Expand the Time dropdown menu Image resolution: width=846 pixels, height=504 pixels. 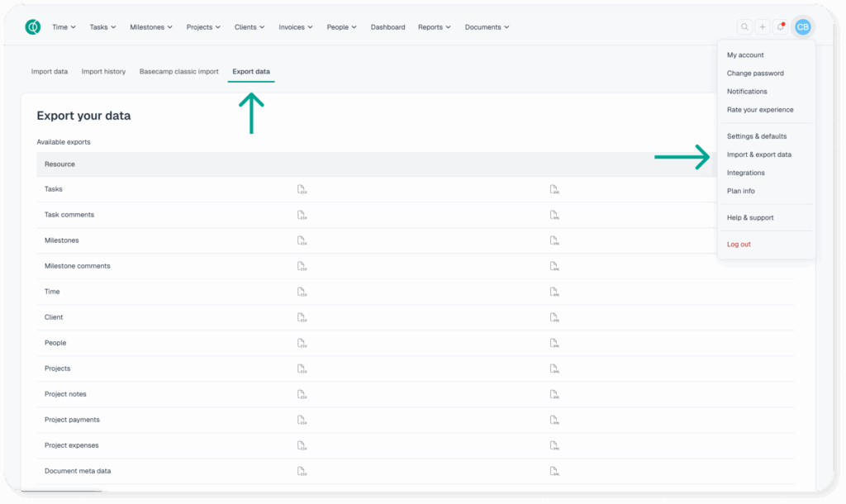coord(64,27)
